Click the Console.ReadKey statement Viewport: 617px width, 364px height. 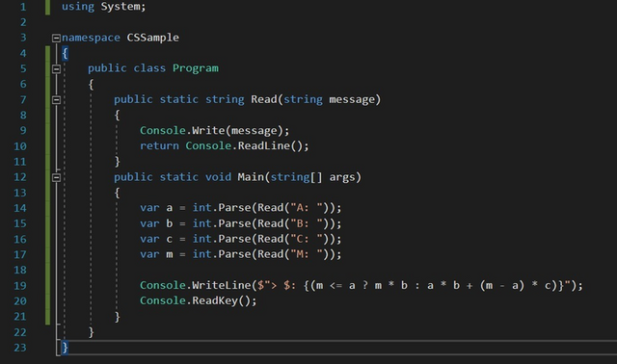click(198, 300)
